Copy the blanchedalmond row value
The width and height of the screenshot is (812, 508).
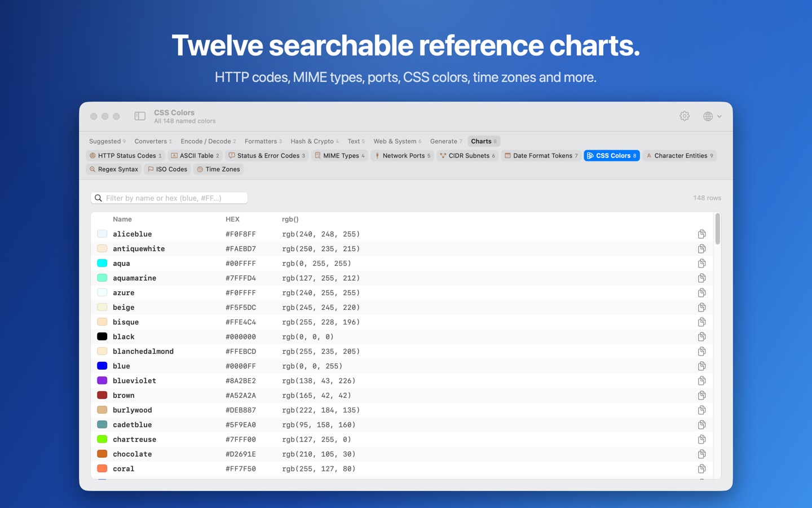(701, 352)
